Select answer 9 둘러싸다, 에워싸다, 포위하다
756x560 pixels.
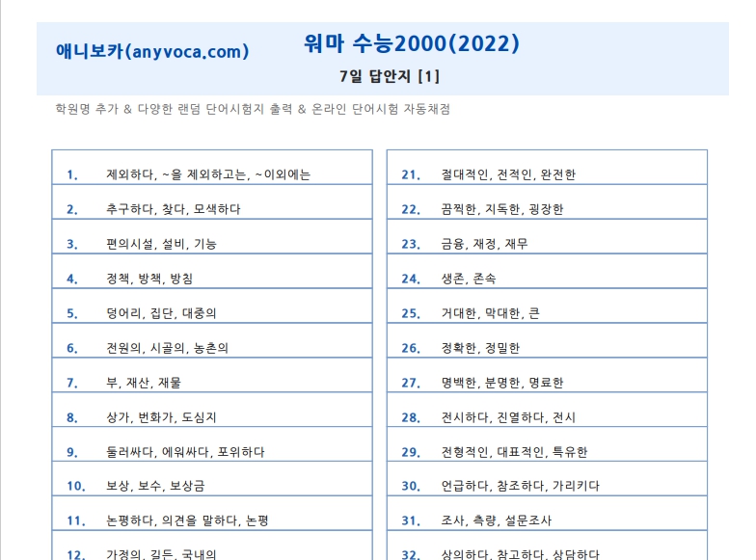(185, 452)
